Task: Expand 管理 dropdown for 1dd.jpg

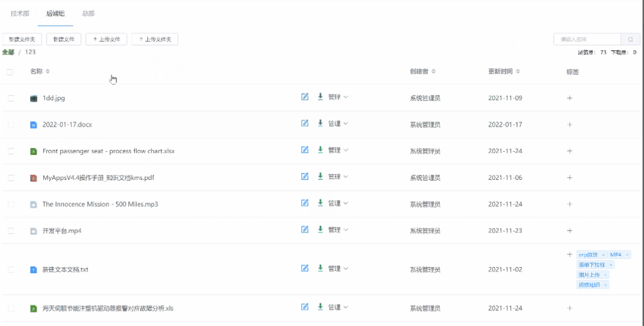Action: coord(338,97)
